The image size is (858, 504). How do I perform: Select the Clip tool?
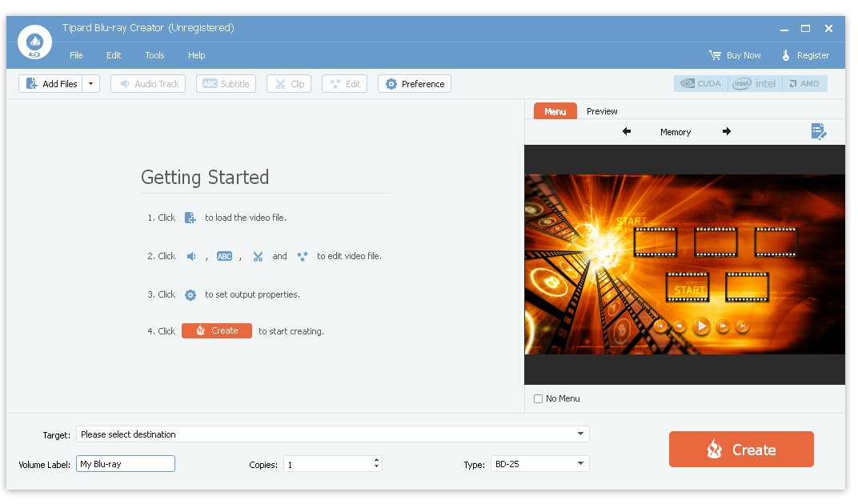[x=288, y=83]
